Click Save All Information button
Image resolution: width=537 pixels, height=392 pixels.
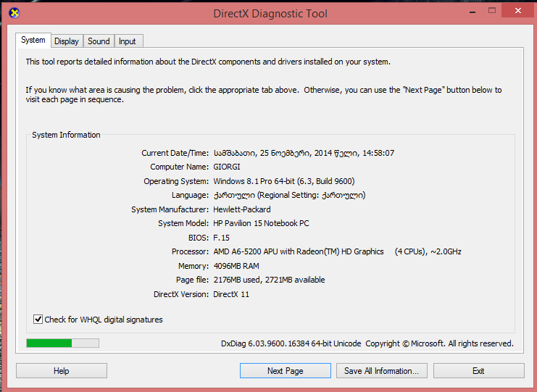[x=381, y=371]
